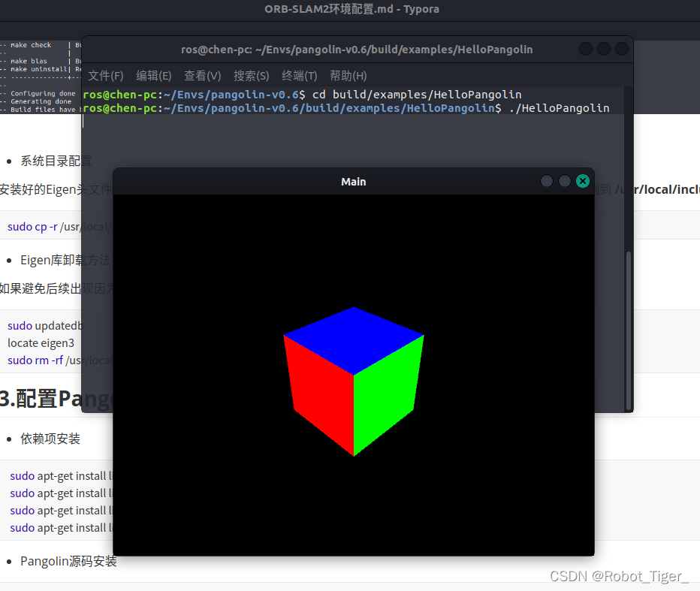This screenshot has height=591, width=700.
Task: Click the 'make check' text in Typora
Action: coord(31,45)
